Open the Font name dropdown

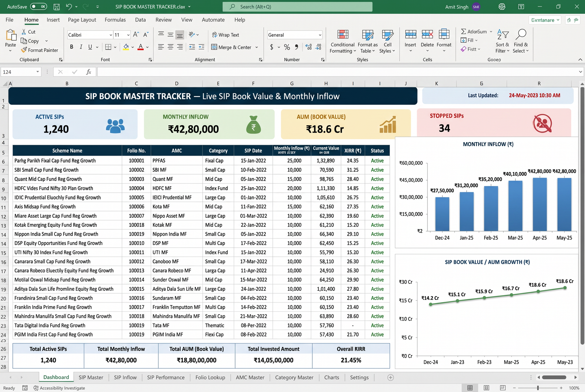[111, 35]
